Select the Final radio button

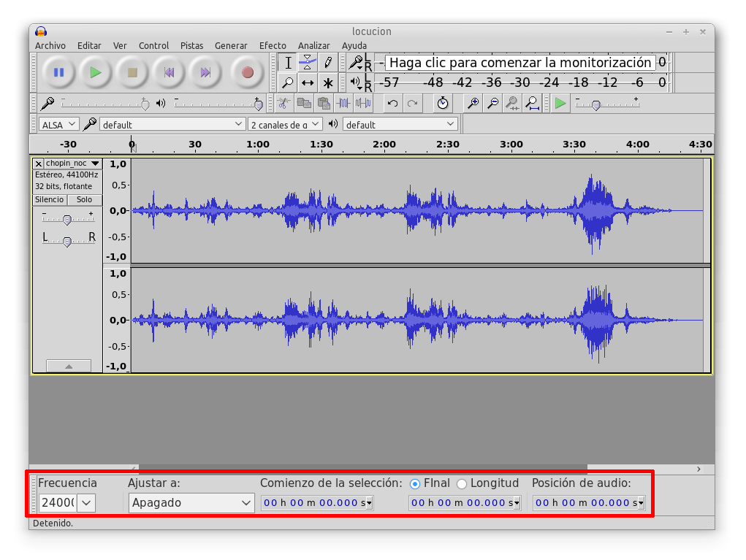click(x=415, y=484)
